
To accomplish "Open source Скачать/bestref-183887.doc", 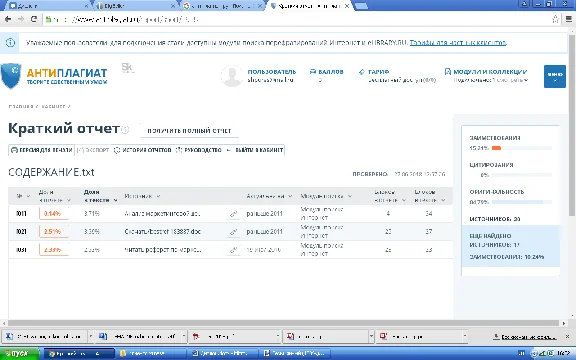I will (162, 232).
